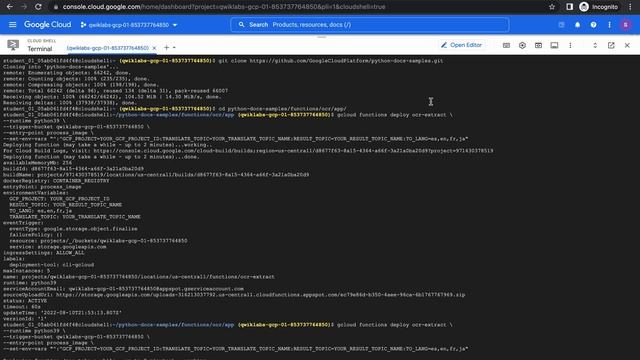
Task: Click the 'status: ACTIVE' output line
Action: pos(25,301)
